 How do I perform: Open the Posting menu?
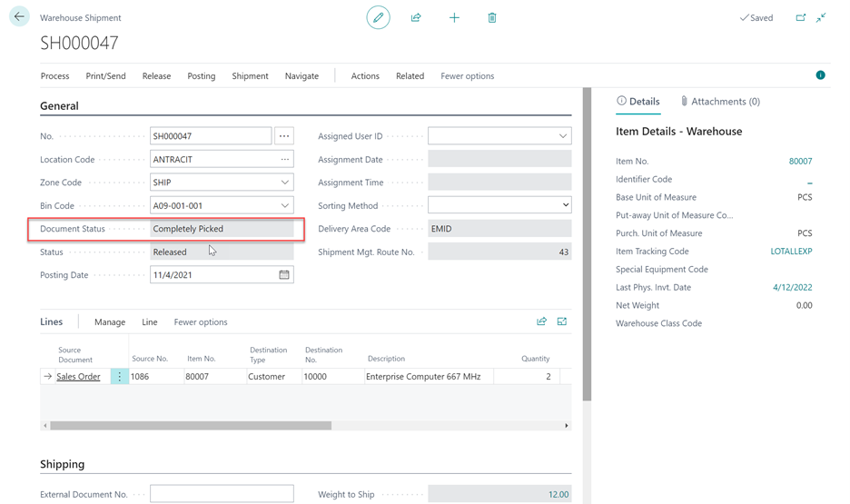pos(202,76)
